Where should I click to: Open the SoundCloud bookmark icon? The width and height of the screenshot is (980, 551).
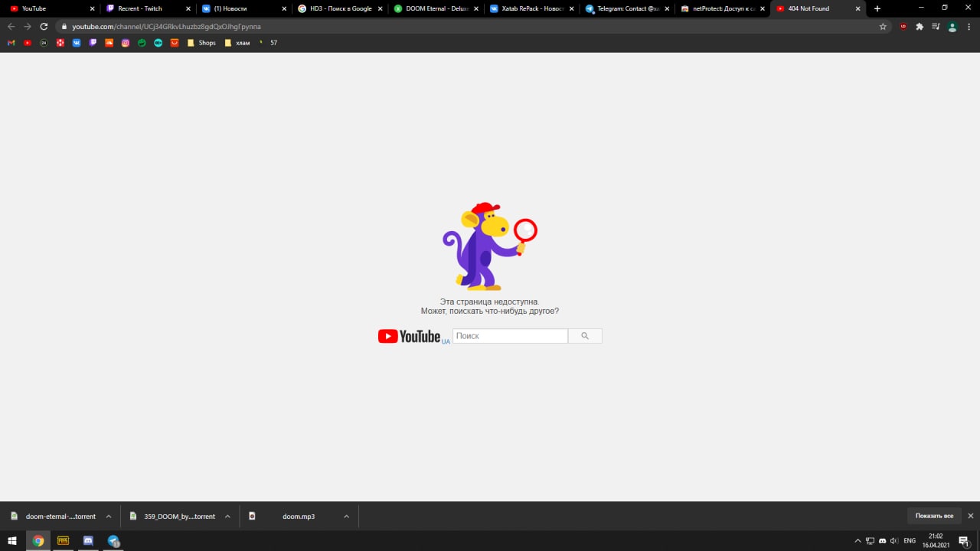(x=109, y=43)
